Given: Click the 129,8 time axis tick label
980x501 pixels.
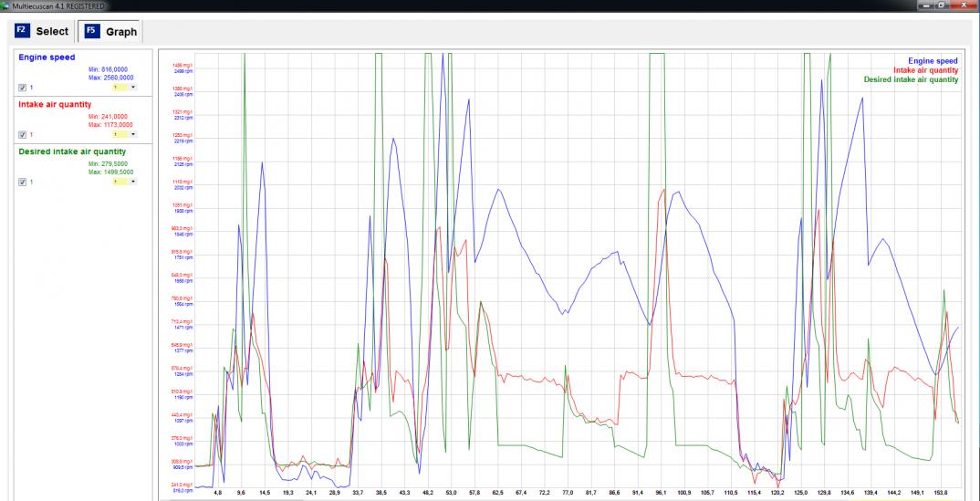Looking at the screenshot, I should pos(824,493).
